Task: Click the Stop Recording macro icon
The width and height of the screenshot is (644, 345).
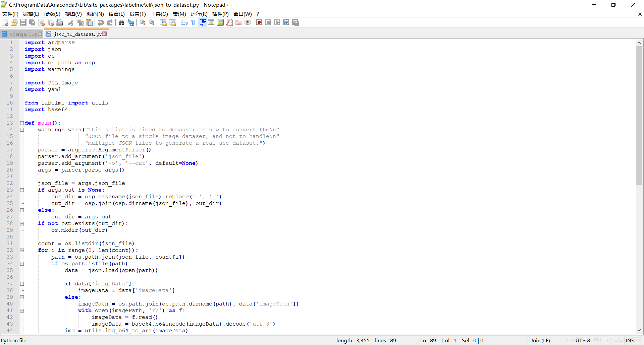Action: tap(268, 22)
